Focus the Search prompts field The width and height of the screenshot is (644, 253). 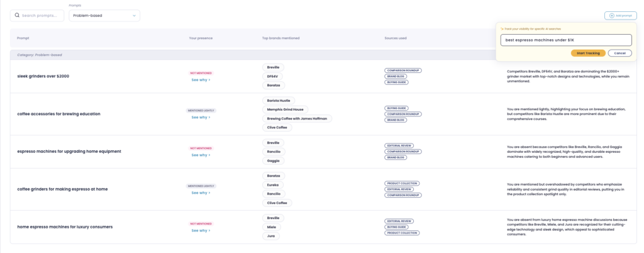37,16
